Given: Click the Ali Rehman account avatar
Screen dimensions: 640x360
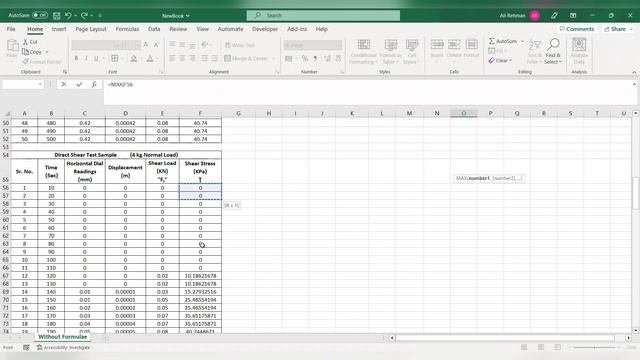Looking at the screenshot, I should 535,16.
